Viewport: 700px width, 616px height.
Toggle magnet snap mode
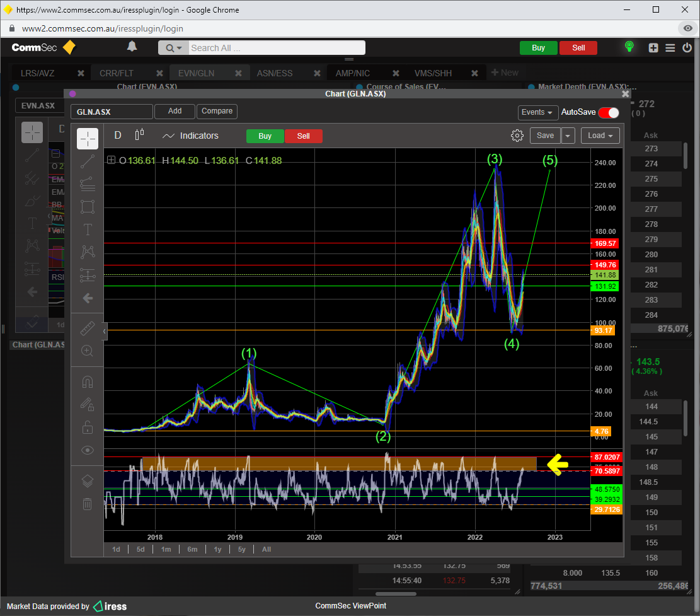88,382
